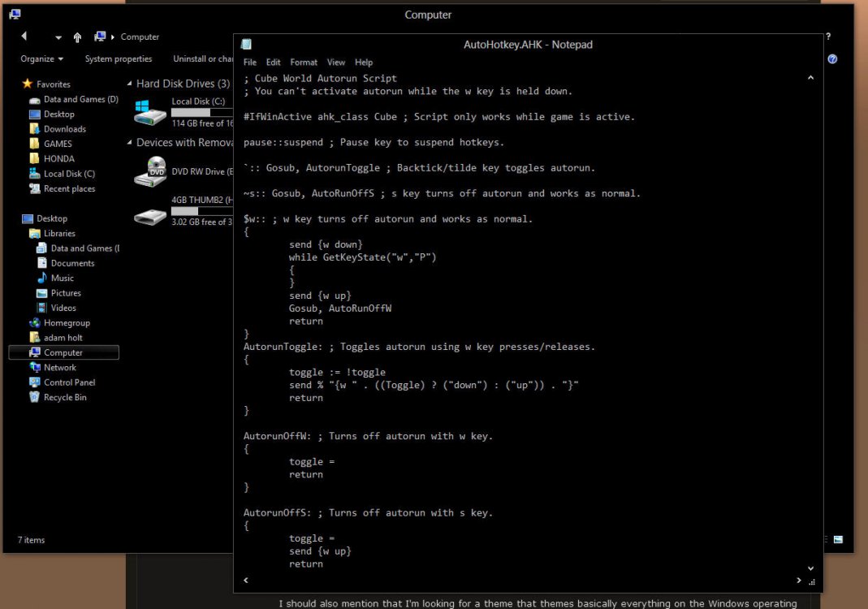Open Notepad Format menu

304,62
